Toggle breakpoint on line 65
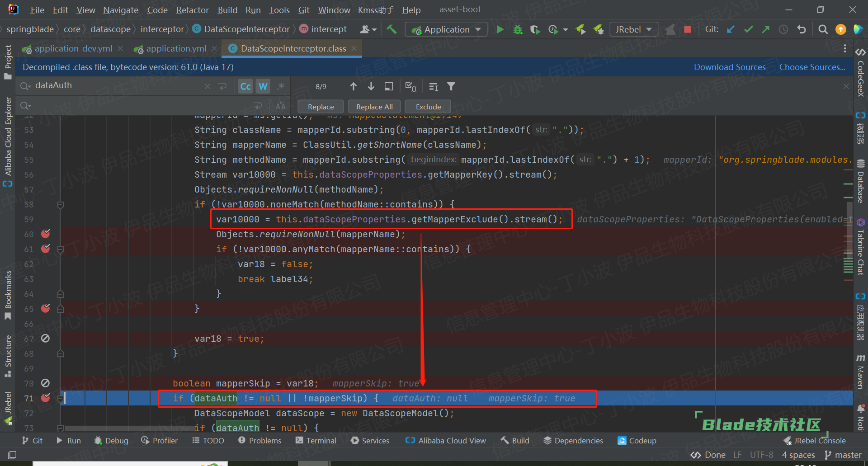Image resolution: width=868 pixels, height=466 pixels. (x=45, y=308)
